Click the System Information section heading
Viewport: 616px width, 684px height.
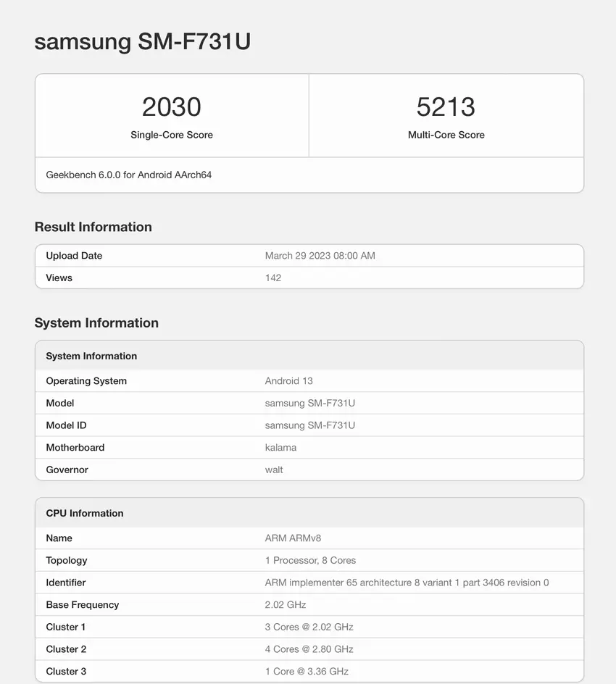96,323
